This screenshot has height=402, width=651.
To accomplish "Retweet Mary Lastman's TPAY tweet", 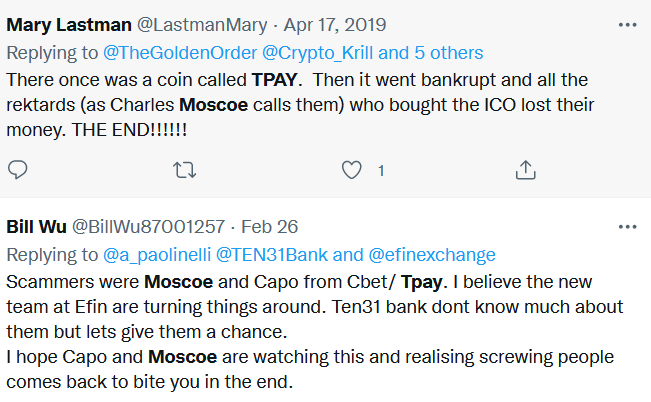I will click(x=184, y=170).
